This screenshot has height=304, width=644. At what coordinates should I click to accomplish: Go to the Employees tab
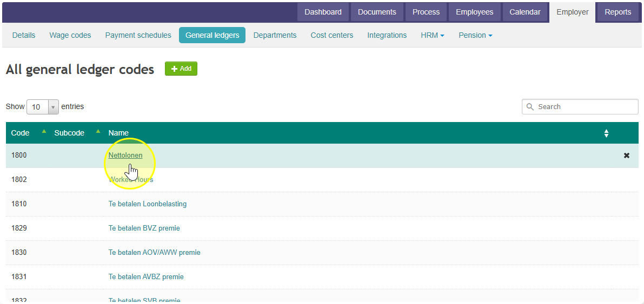tap(474, 12)
